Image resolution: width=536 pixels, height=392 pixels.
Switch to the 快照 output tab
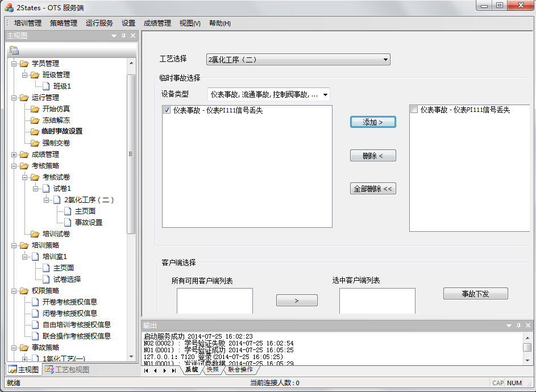click(x=212, y=370)
